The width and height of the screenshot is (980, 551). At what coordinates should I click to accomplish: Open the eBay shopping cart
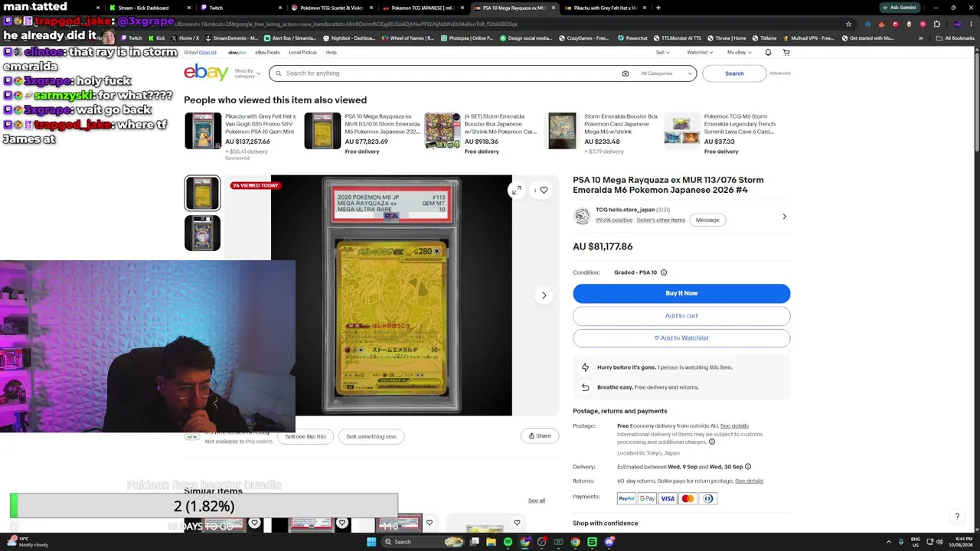coord(786,52)
